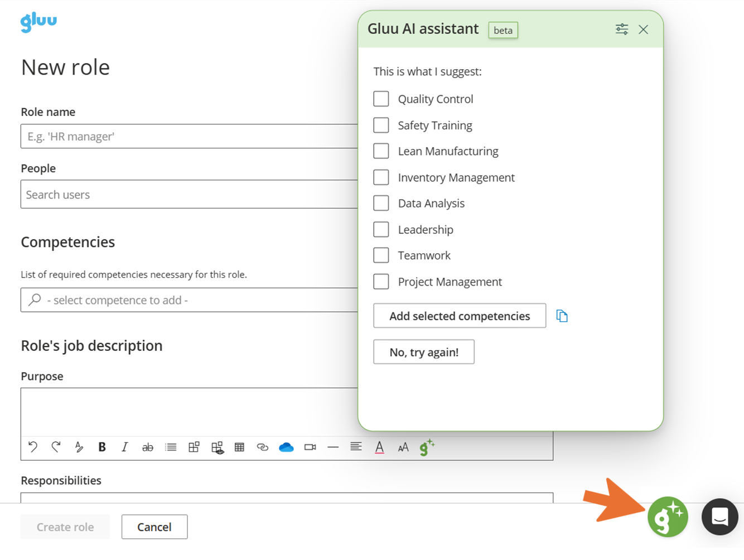Select the Teamwork checkbox
744x560 pixels.
pyautogui.click(x=381, y=255)
